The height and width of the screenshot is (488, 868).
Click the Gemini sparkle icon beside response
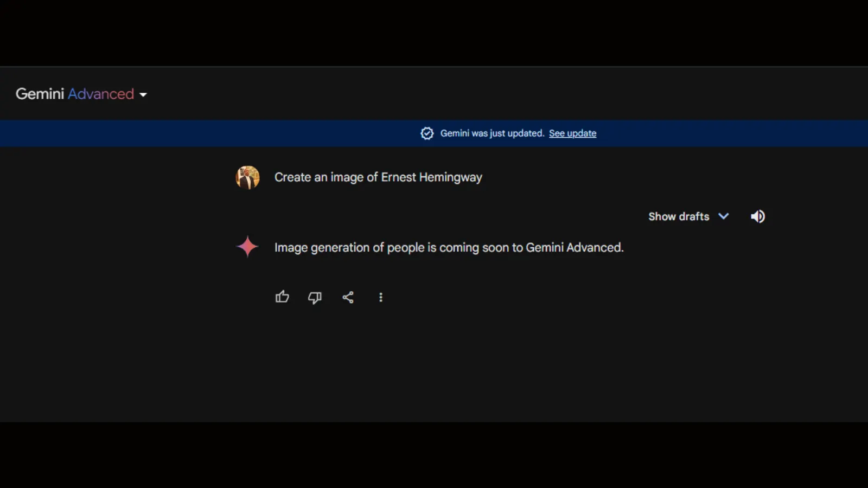247,247
